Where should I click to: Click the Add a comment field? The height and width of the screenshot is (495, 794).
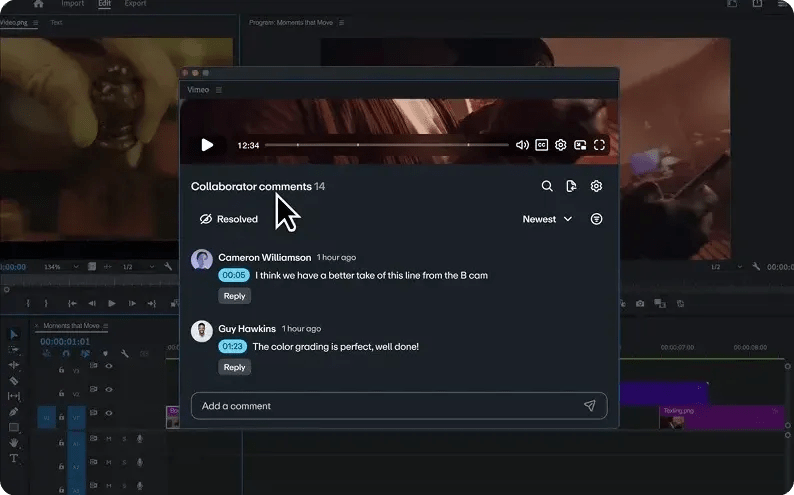click(399, 406)
